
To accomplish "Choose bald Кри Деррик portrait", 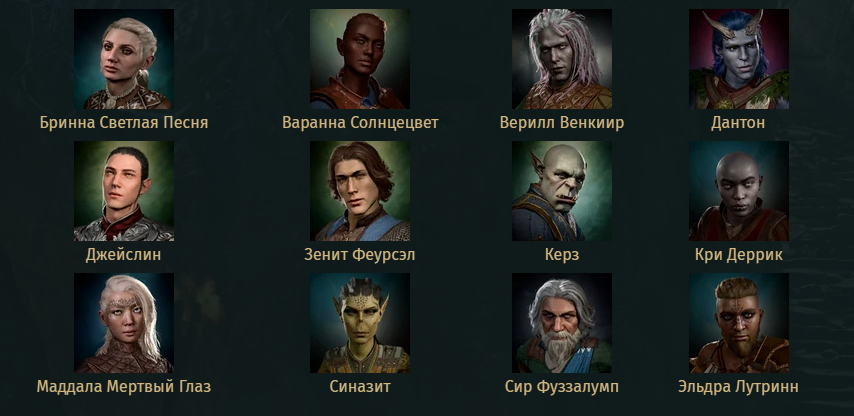I will [739, 191].
